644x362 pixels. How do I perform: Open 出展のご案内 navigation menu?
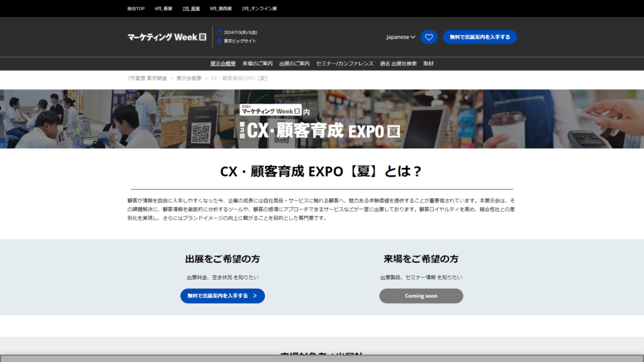(294, 63)
